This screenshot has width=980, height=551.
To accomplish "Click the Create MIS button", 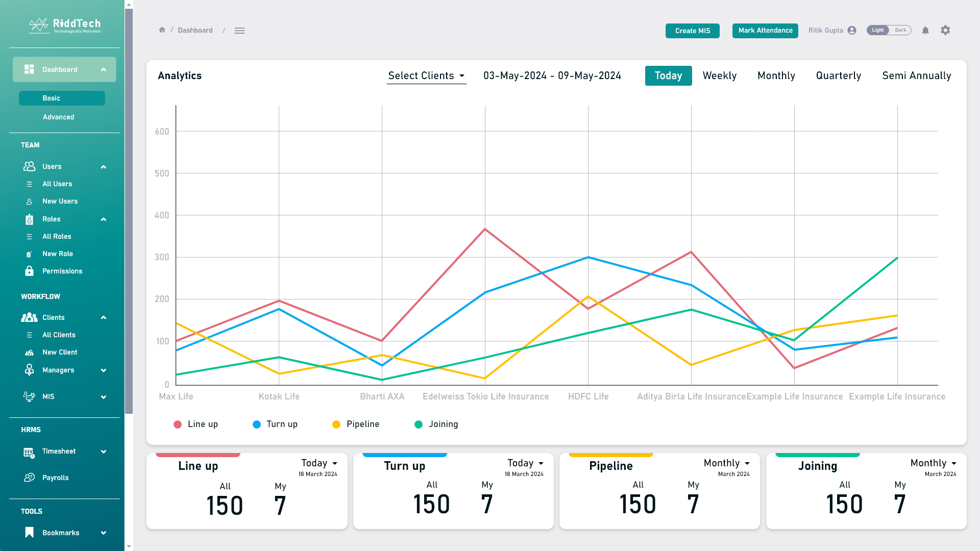I will [x=693, y=31].
